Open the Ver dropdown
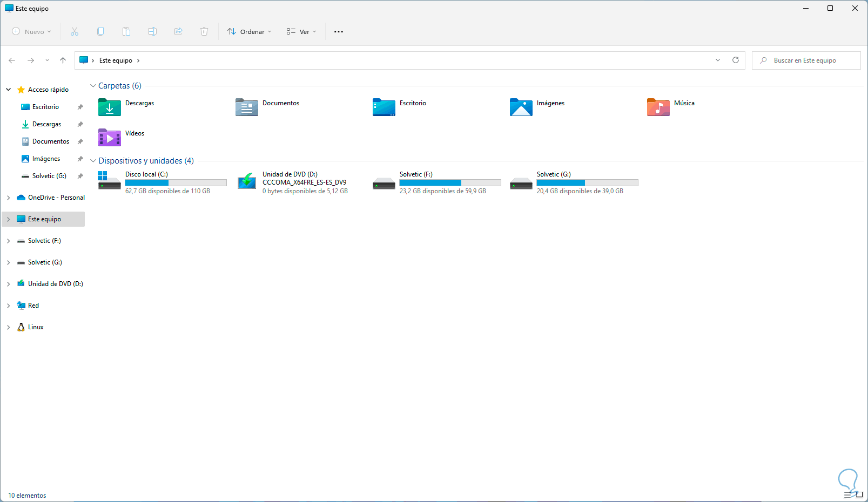The width and height of the screenshot is (868, 502). pyautogui.click(x=300, y=31)
